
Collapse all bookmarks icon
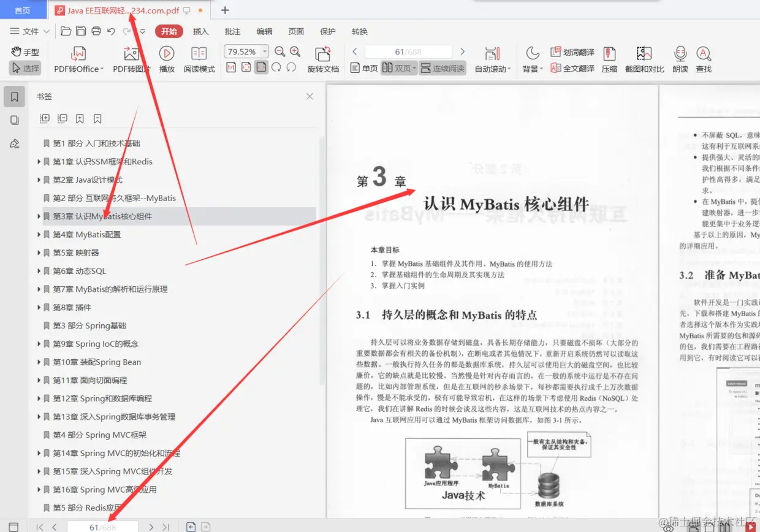pos(63,118)
